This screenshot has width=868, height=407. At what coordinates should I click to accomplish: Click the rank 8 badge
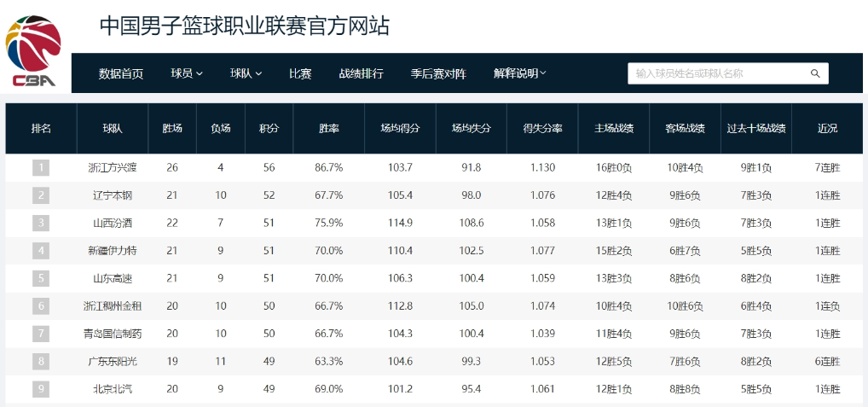coord(41,361)
